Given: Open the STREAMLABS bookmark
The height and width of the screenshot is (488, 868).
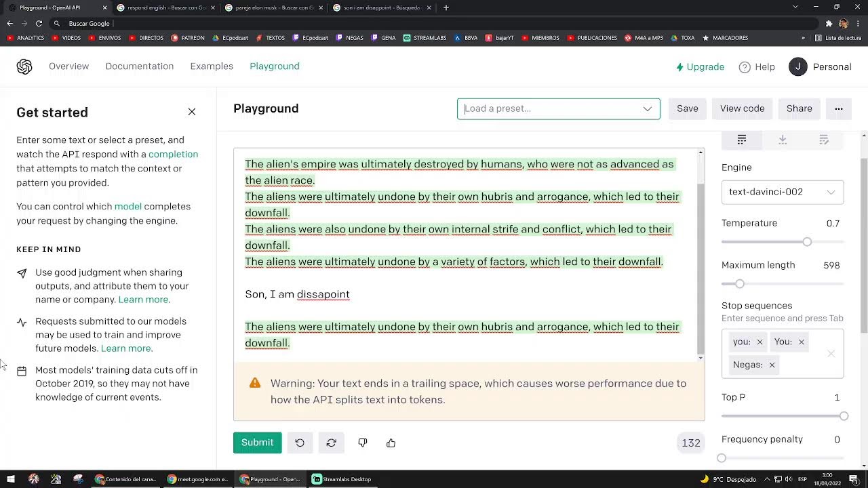Looking at the screenshot, I should click(425, 38).
